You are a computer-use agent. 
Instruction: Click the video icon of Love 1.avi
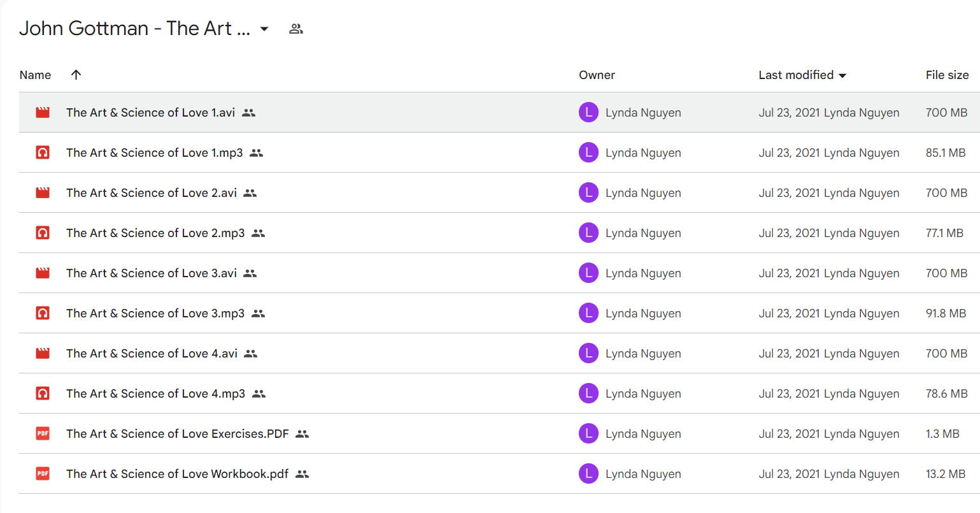43,113
